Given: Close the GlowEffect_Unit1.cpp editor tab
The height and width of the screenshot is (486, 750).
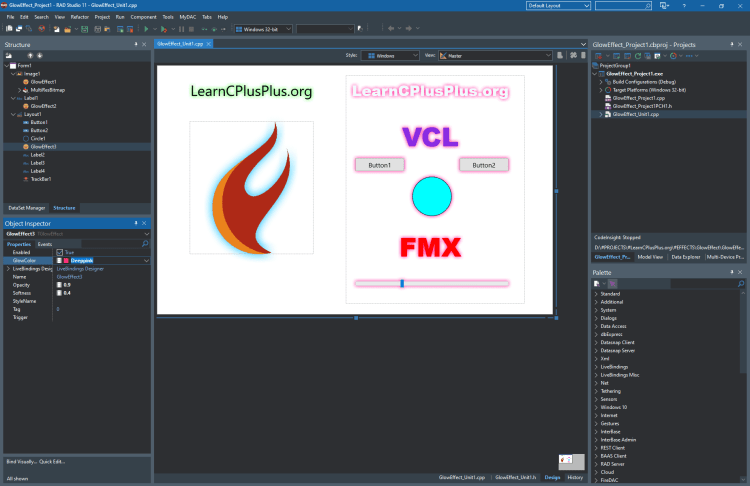Looking at the screenshot, I should (x=209, y=44).
